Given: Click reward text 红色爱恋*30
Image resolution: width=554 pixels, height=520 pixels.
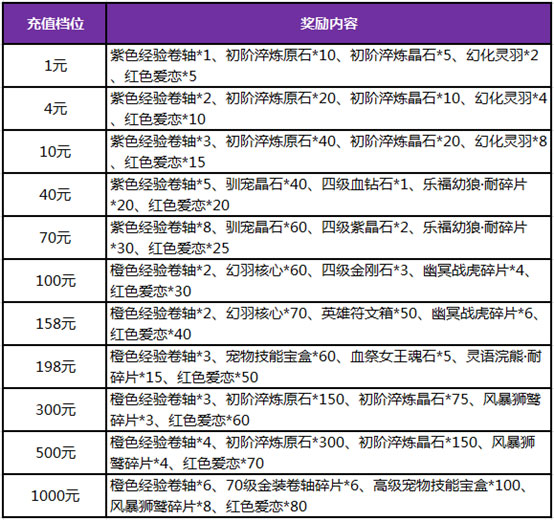Looking at the screenshot, I should pos(151,291).
